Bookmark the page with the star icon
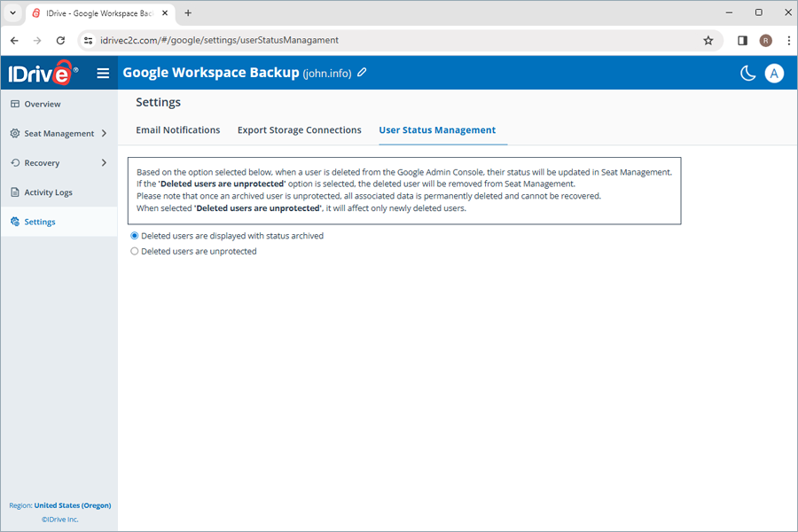The height and width of the screenshot is (532, 798). coord(708,40)
